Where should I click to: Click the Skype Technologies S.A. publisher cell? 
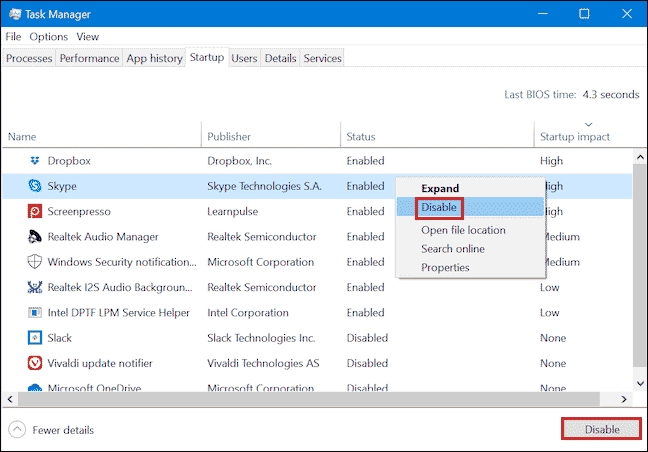coord(264,186)
